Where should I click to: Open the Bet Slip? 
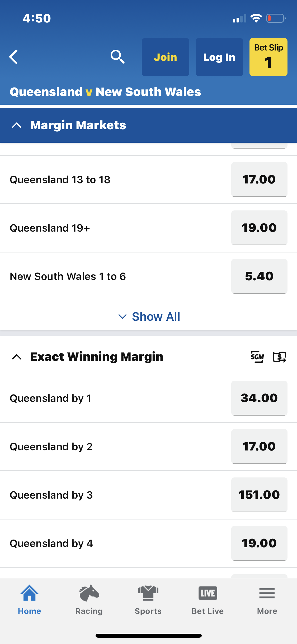pyautogui.click(x=268, y=57)
